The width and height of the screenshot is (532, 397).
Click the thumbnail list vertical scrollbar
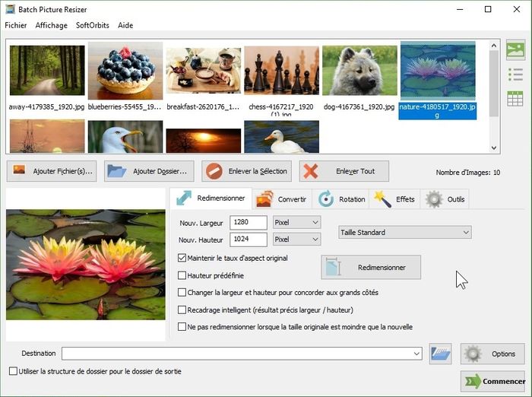tap(494, 95)
